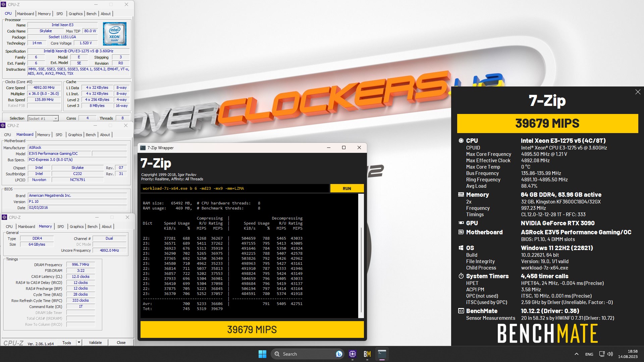Viewport: 644px width, 362px height.
Task: Click the Validate button in CPU-Z
Action: tap(95, 343)
